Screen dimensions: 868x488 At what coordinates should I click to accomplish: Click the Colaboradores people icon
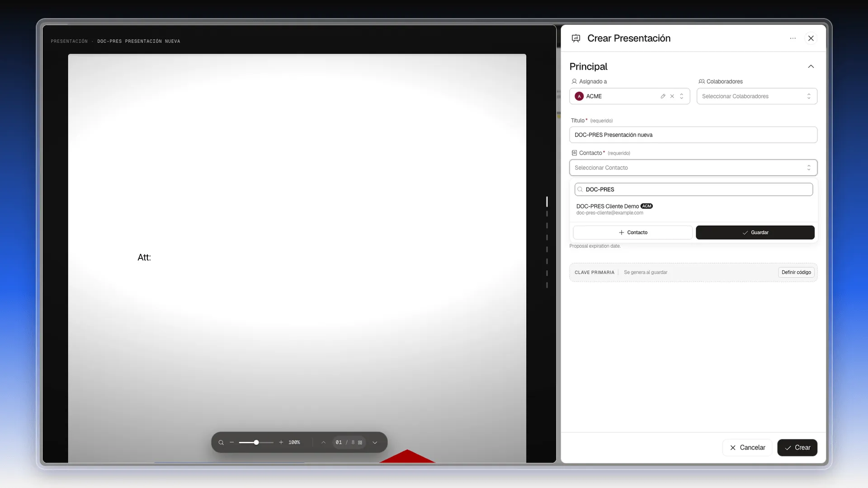(x=702, y=81)
